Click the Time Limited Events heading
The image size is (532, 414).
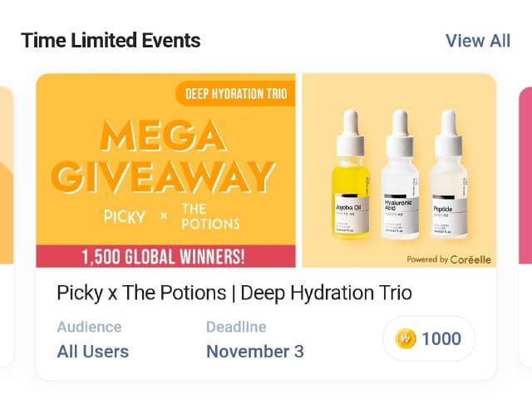(x=111, y=40)
